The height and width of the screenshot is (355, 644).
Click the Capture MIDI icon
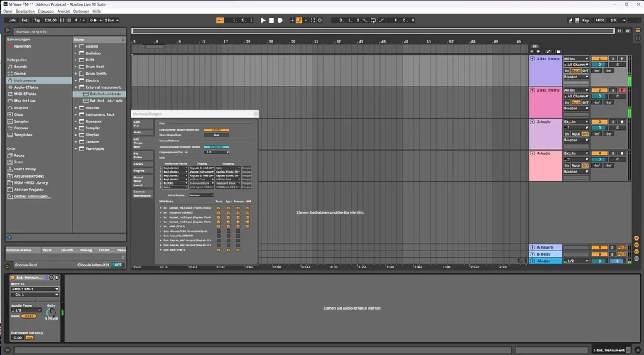tap(312, 20)
